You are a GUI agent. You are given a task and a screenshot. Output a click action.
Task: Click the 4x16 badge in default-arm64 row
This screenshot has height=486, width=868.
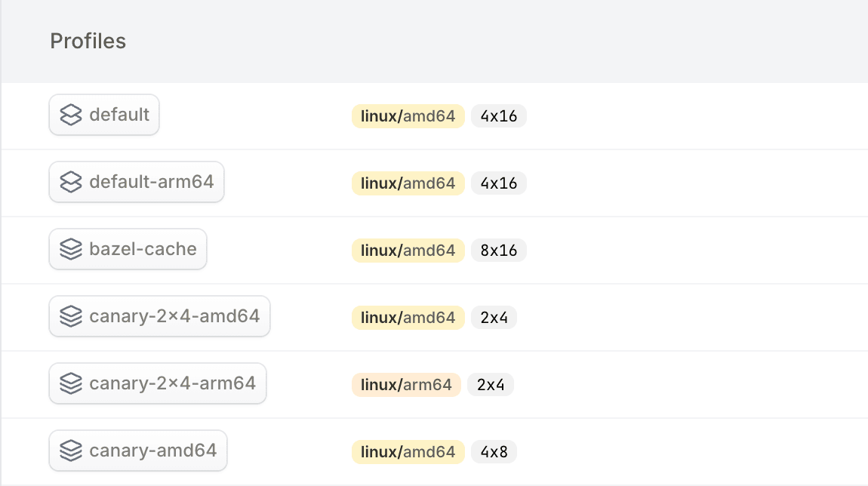coord(498,183)
